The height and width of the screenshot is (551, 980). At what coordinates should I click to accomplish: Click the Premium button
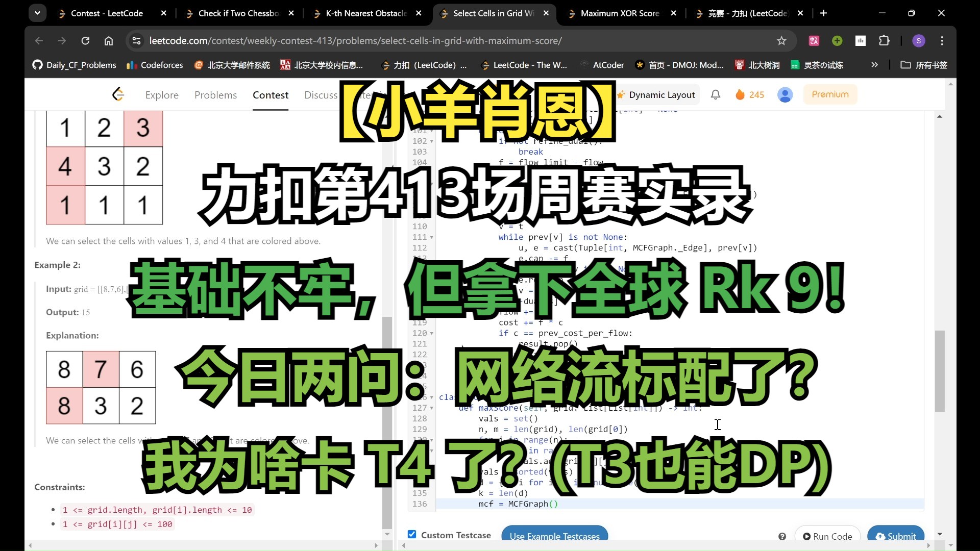(x=830, y=94)
